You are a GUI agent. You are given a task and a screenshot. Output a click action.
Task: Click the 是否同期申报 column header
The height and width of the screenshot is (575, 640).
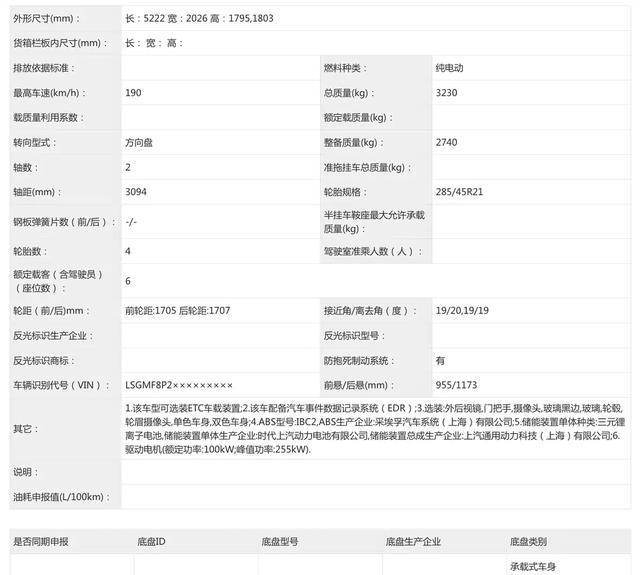coord(40,541)
